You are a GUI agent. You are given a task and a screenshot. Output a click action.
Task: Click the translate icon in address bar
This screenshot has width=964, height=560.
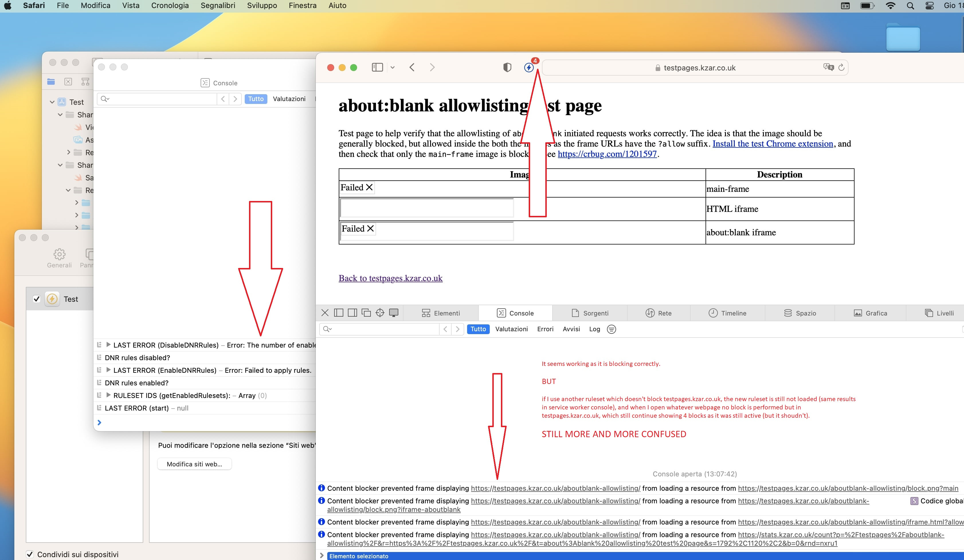[828, 67]
